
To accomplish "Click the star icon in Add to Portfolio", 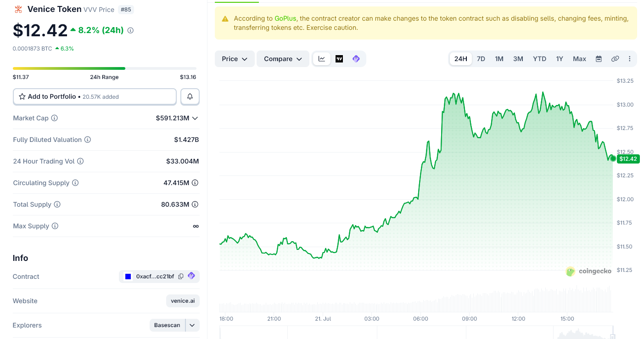I will [22, 96].
